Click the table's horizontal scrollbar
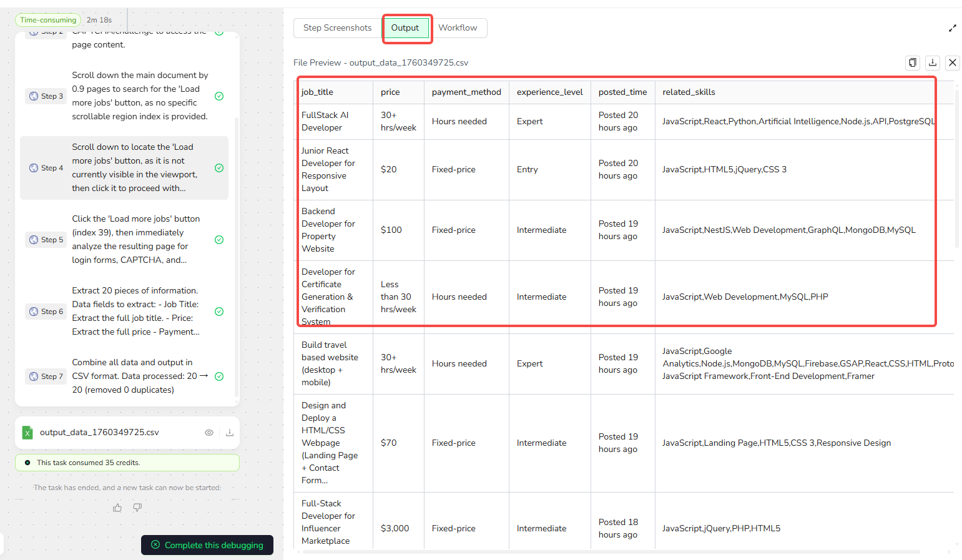The height and width of the screenshot is (560, 962). (x=606, y=552)
